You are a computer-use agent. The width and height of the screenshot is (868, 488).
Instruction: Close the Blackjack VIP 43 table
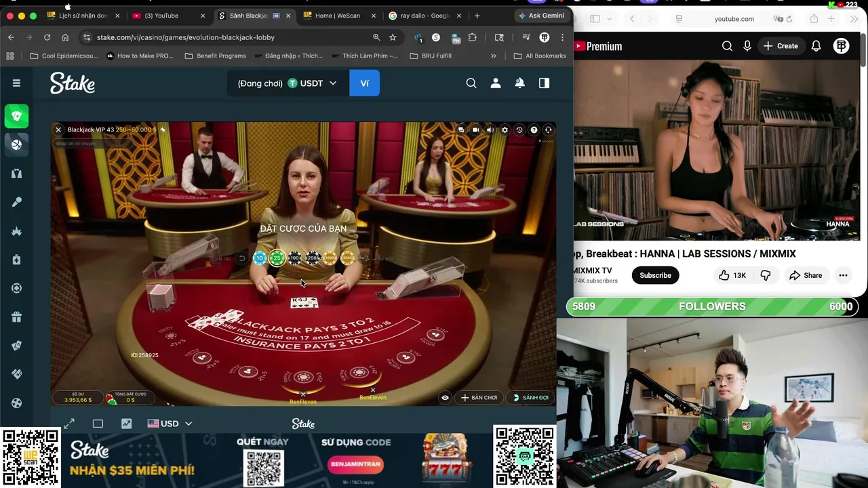(58, 129)
